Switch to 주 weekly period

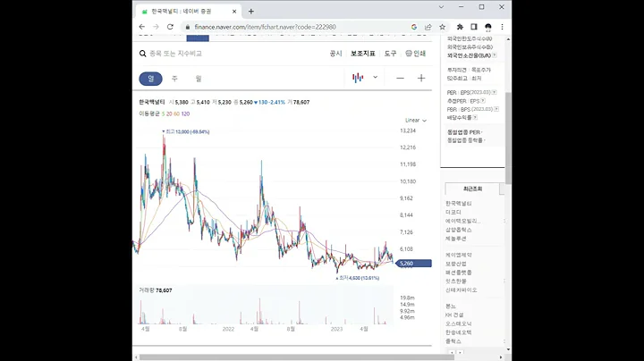(174, 79)
